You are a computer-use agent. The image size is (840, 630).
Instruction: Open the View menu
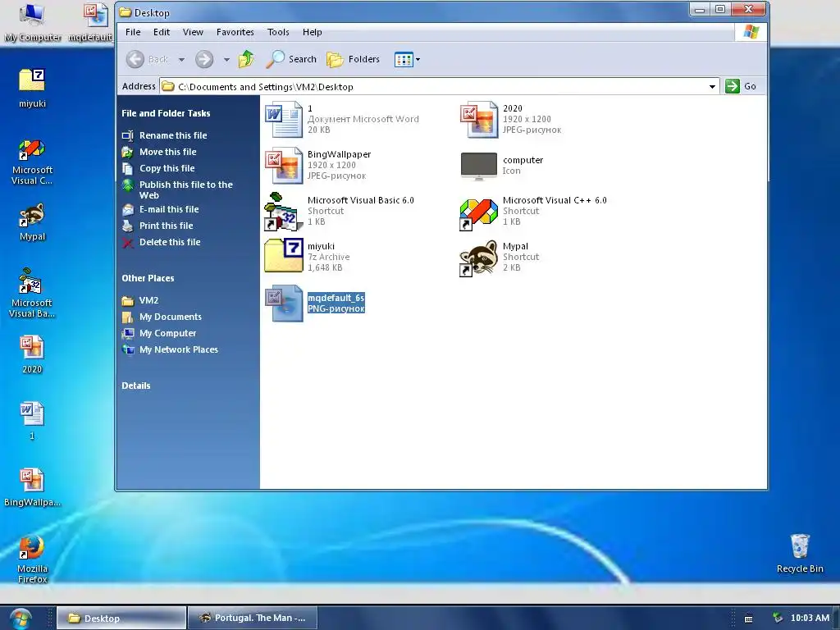[x=193, y=32]
